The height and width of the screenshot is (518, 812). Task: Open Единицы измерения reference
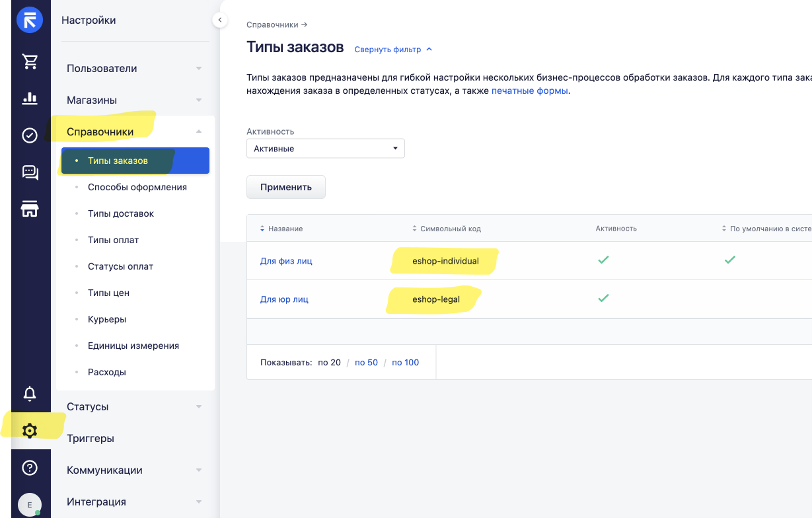click(133, 346)
